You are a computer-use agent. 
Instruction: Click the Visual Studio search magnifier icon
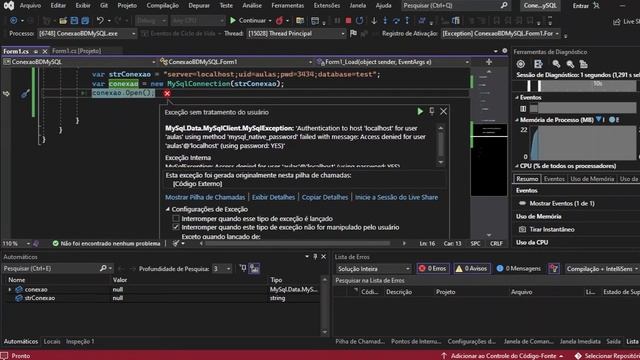coord(504,5)
